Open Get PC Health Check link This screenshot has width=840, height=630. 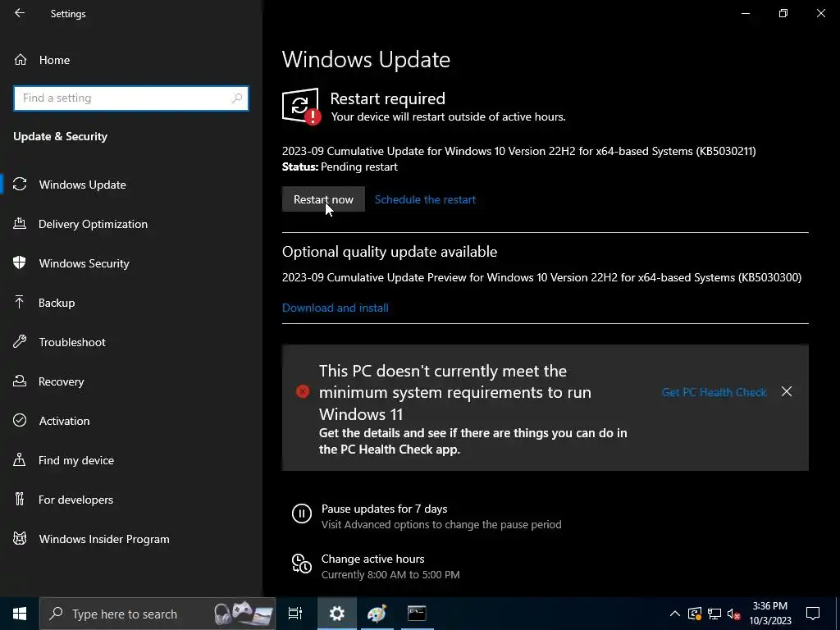pos(714,392)
